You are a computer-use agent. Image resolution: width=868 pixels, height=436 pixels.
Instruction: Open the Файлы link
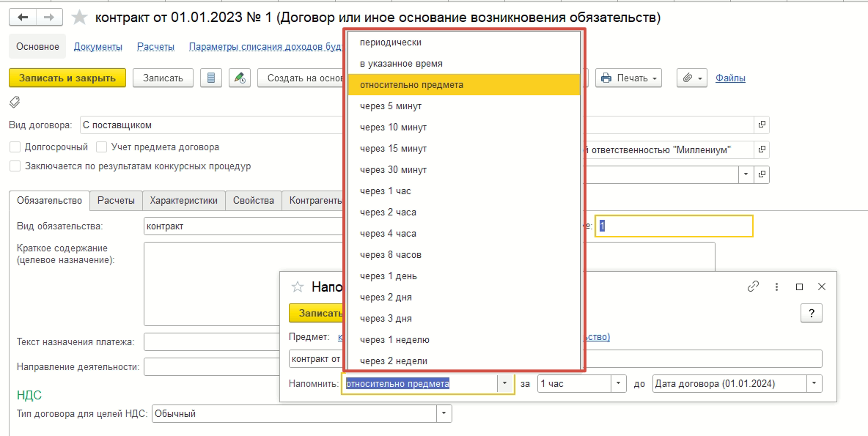(x=730, y=78)
